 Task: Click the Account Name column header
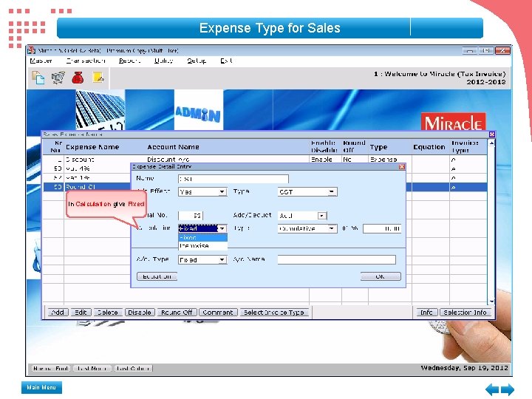click(x=173, y=147)
